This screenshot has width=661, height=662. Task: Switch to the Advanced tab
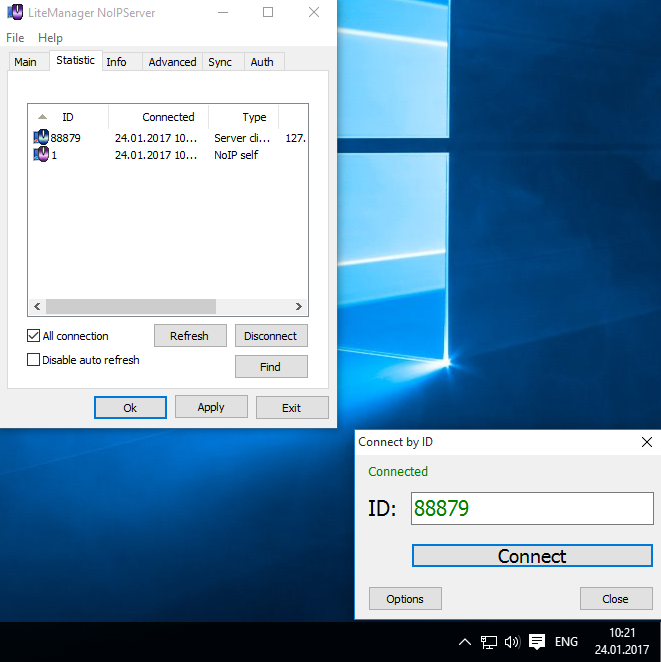172,62
